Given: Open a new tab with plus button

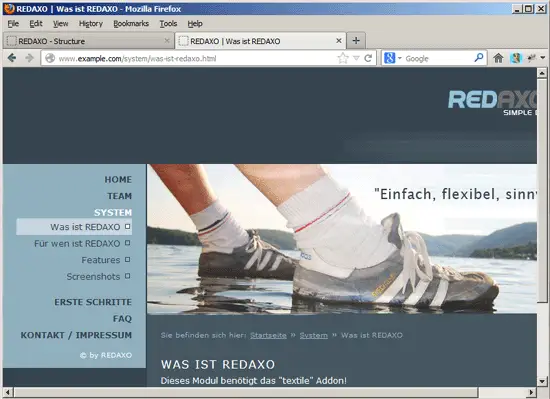Looking at the screenshot, I should click(x=356, y=41).
